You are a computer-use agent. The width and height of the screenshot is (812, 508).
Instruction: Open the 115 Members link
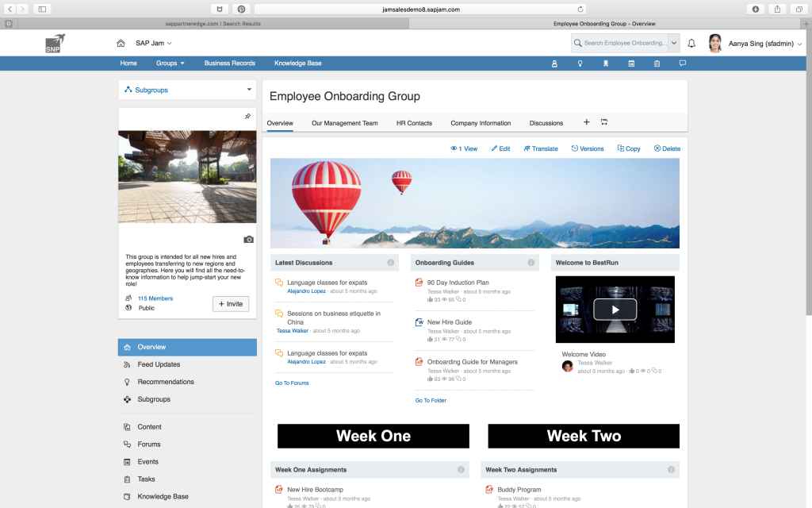pos(155,298)
